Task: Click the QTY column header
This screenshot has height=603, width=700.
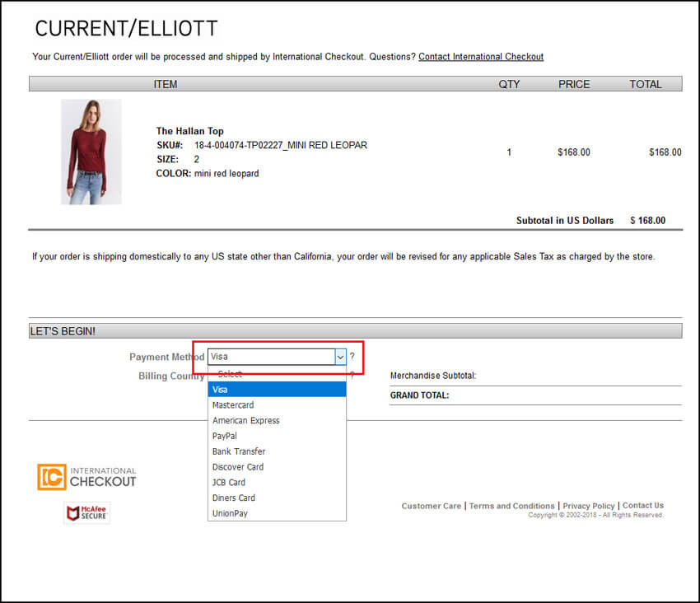Action: point(509,84)
